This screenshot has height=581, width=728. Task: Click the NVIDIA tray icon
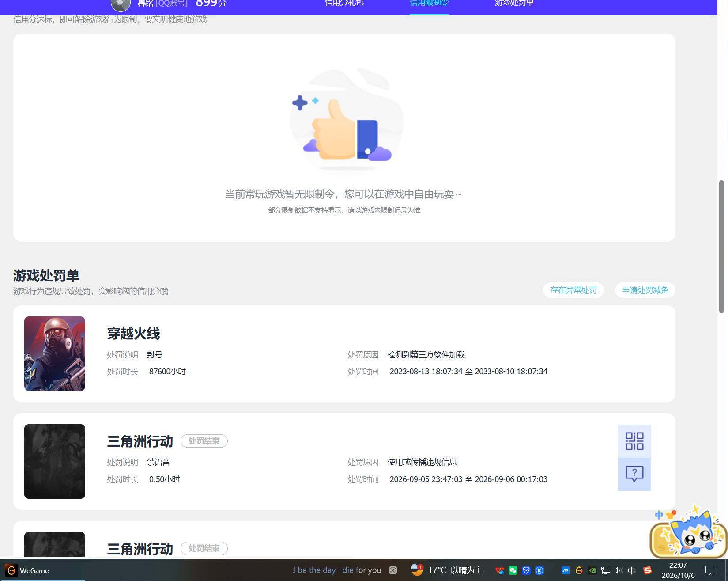point(592,570)
